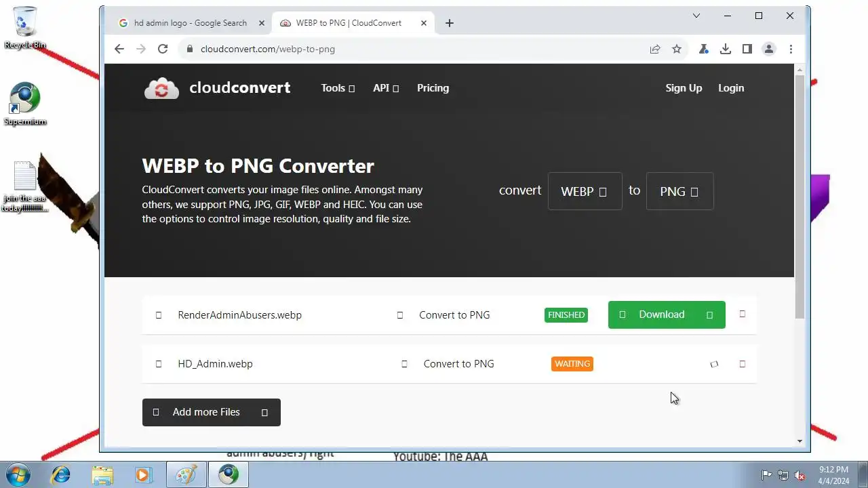Go back using the browser back arrow
Screen dimensions: 868x488
click(x=119, y=49)
